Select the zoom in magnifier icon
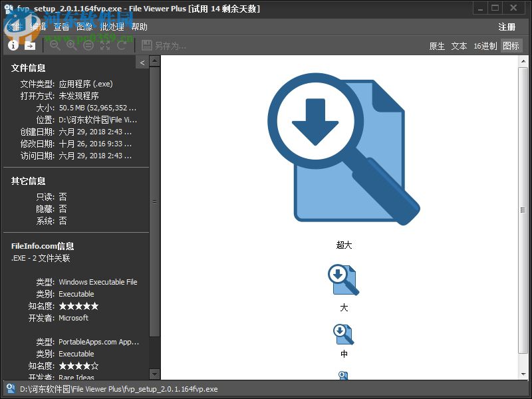Image resolution: width=532 pixels, height=399 pixels. point(71,46)
